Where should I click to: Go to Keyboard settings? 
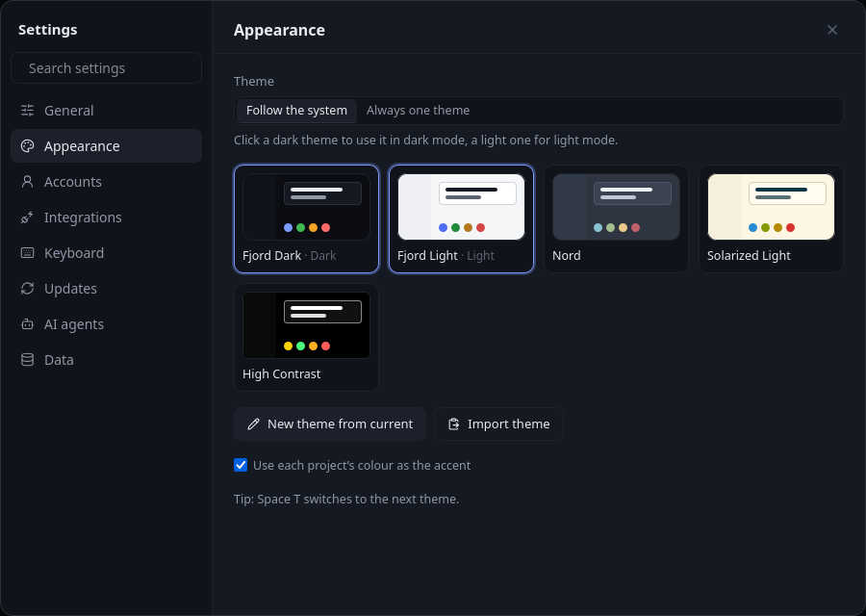106,253
